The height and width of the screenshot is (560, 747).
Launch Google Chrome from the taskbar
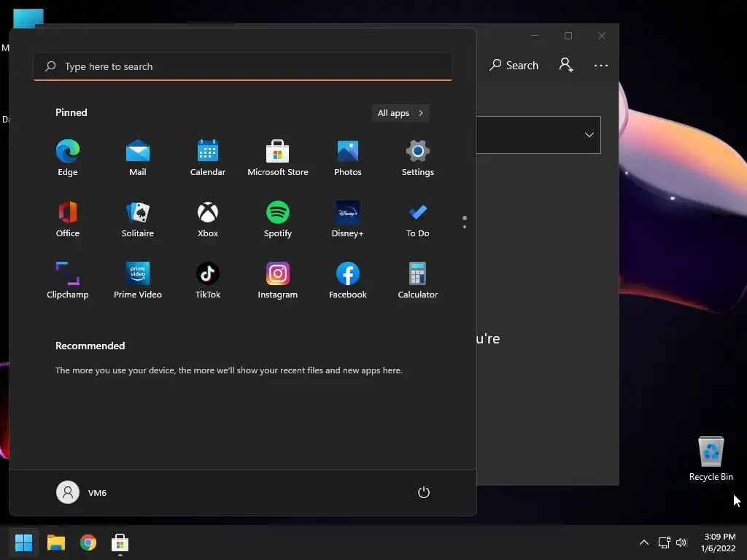click(88, 542)
